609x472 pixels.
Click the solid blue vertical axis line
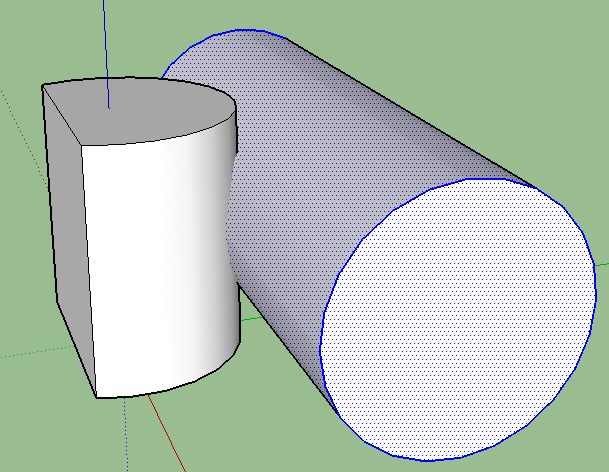(x=106, y=50)
